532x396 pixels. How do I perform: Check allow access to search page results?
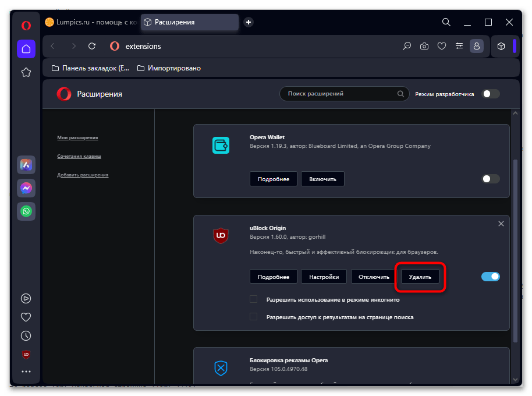(253, 317)
